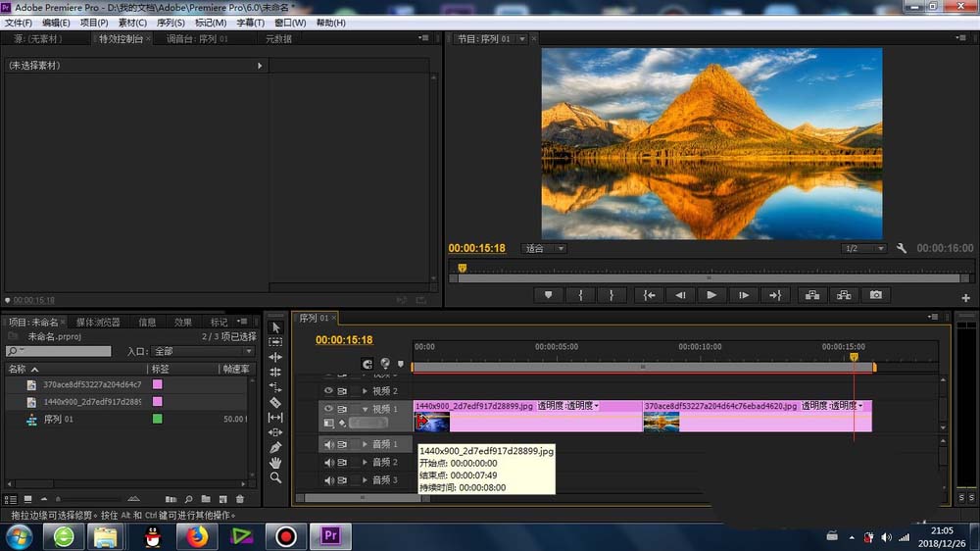Image resolution: width=980 pixels, height=551 pixels.
Task: Select the Track Select tool
Action: pos(275,342)
